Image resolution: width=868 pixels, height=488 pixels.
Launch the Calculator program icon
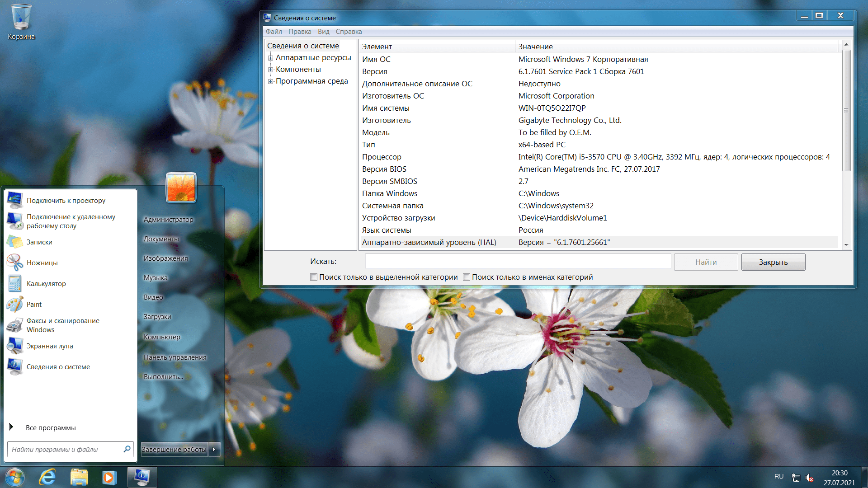14,284
